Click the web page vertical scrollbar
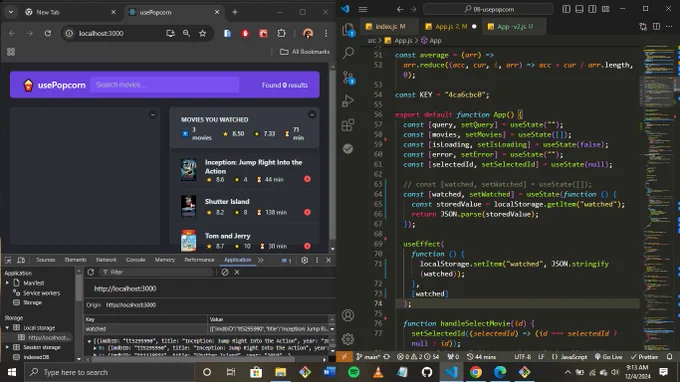Viewport: 680px width, 382px height. pos(333,158)
